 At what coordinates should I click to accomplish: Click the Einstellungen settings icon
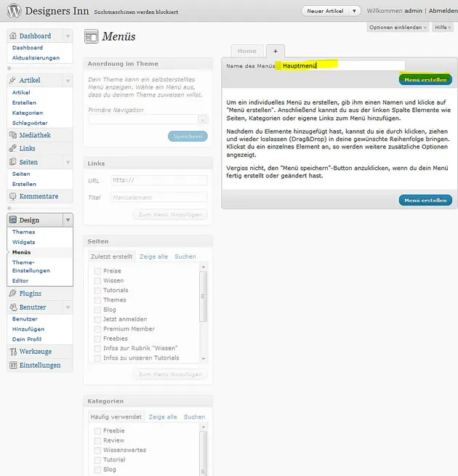pyautogui.click(x=13, y=365)
